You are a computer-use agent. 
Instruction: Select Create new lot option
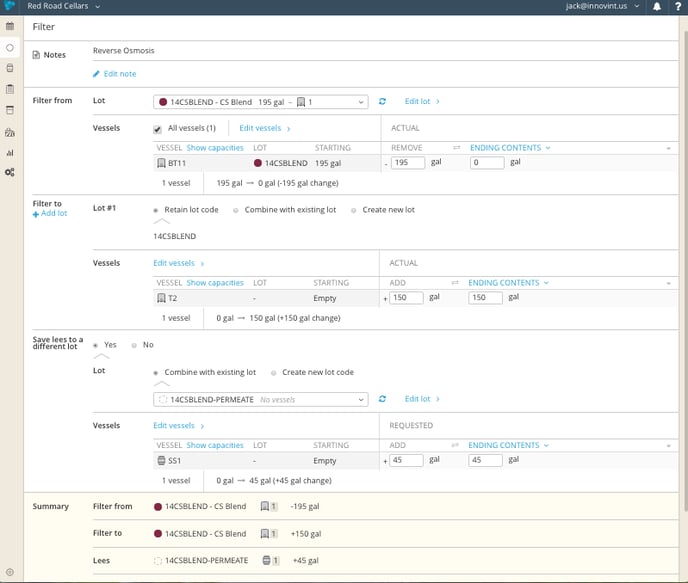[354, 211]
